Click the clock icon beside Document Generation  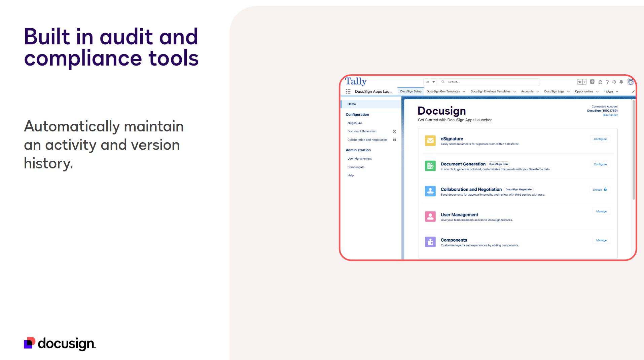coord(394,131)
